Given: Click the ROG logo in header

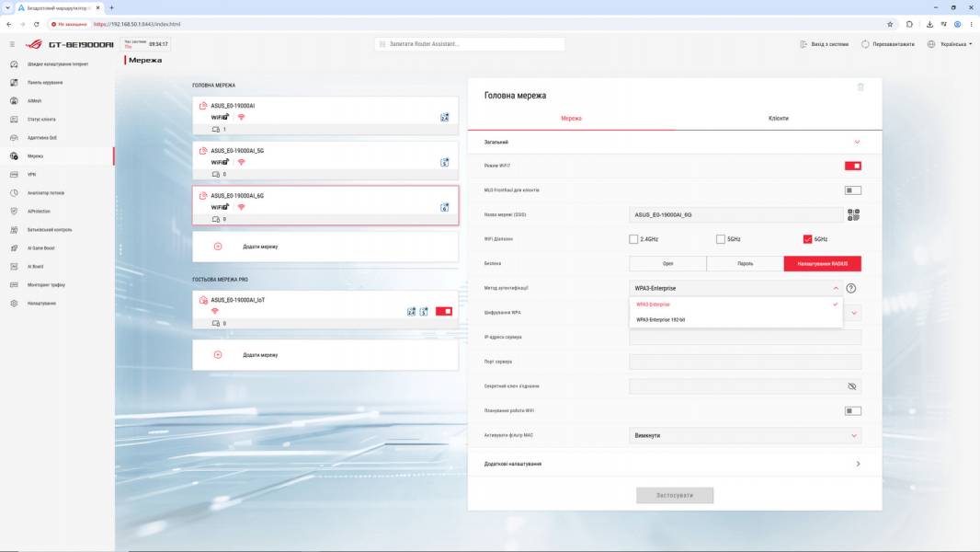Looking at the screenshot, I should point(34,44).
